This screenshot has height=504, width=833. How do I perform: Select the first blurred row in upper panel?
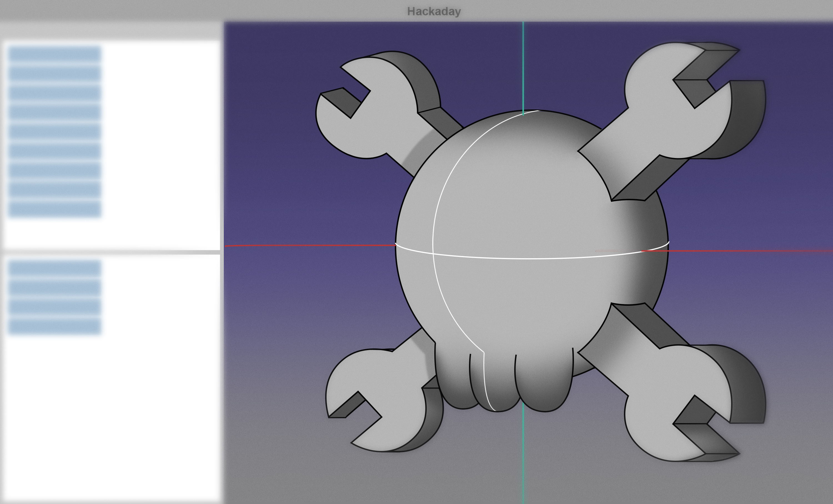54,54
